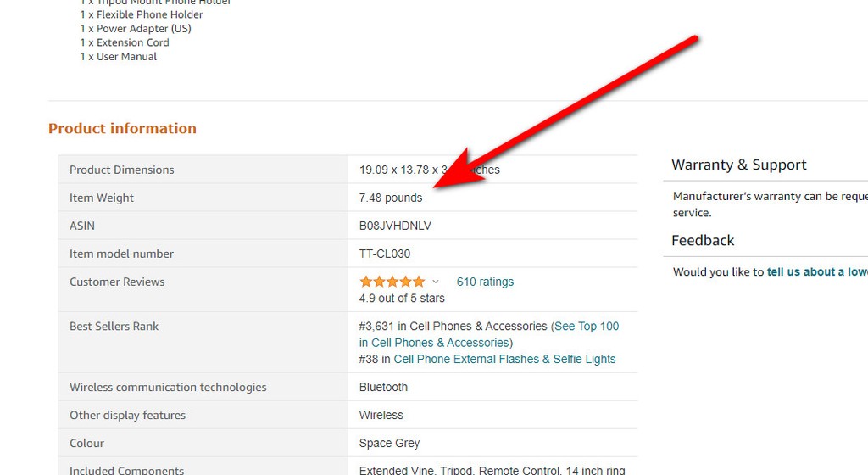Click the Feedback heading
The image size is (868, 475).
[x=703, y=241]
